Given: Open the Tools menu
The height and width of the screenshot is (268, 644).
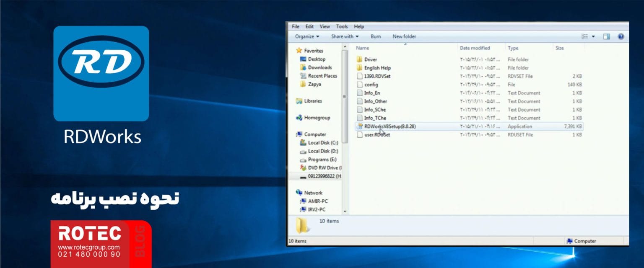Looking at the screenshot, I should point(342,26).
